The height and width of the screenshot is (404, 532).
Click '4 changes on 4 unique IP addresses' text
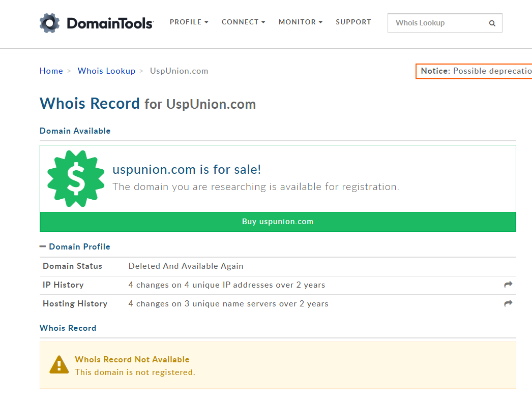coord(227,285)
